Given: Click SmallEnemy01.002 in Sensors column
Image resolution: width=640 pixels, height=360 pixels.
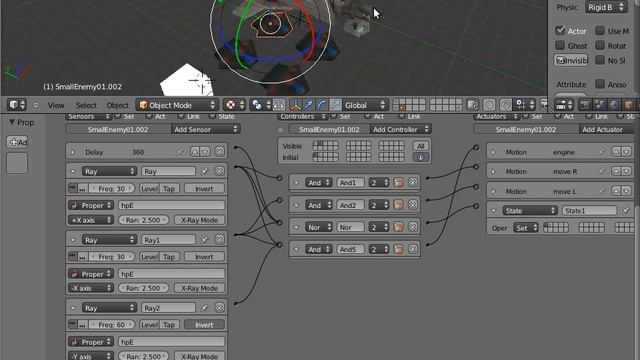Looking at the screenshot, I should [118, 129].
